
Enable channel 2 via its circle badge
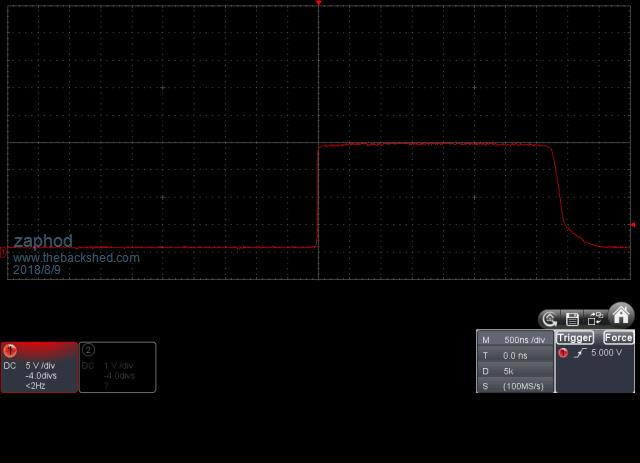[88, 350]
